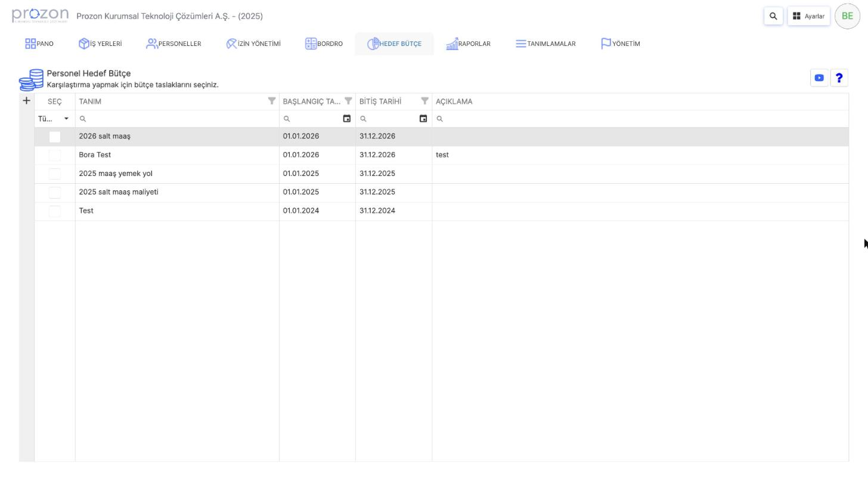
Task: Open the search magnifier in header
Action: tap(773, 16)
